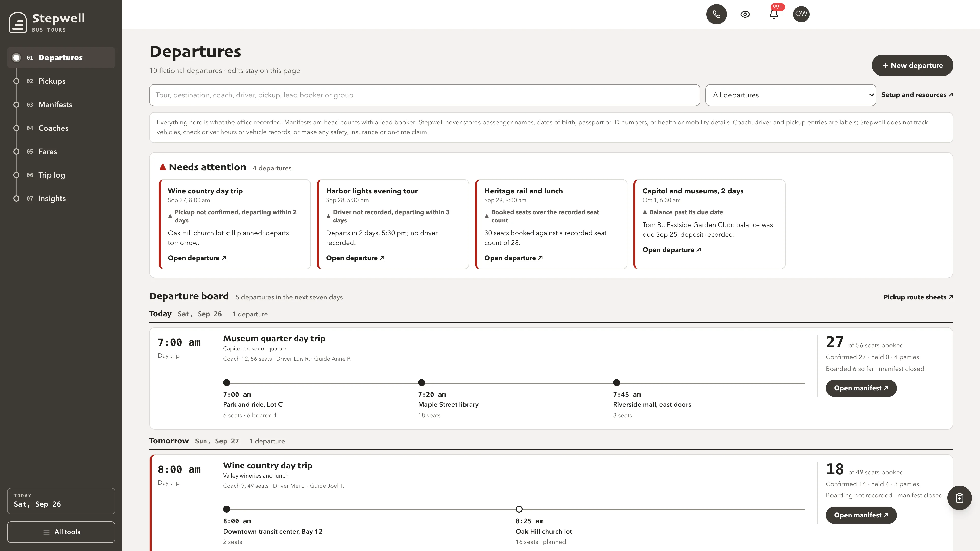
Task: Go to Pickups in sidebar
Action: pyautogui.click(x=52, y=81)
